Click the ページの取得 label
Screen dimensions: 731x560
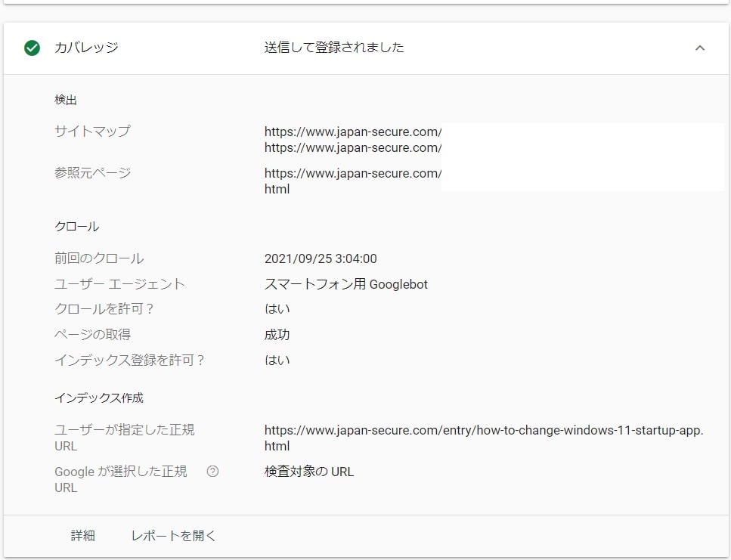(x=92, y=335)
